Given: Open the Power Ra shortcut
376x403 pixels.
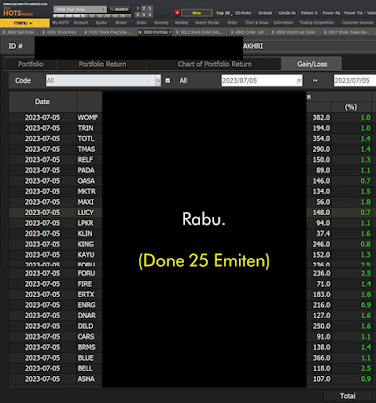Looking at the screenshot, I should (331, 13).
